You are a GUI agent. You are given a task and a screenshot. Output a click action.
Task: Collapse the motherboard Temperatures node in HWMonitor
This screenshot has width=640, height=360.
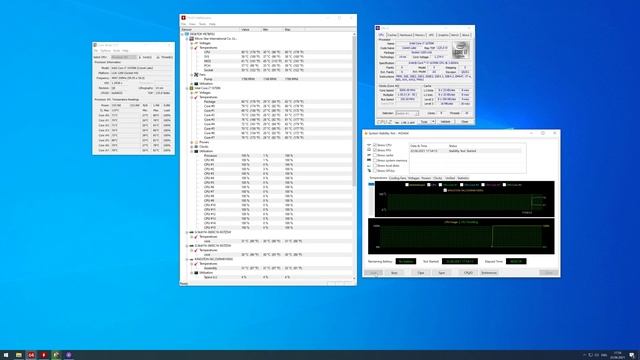[191, 48]
